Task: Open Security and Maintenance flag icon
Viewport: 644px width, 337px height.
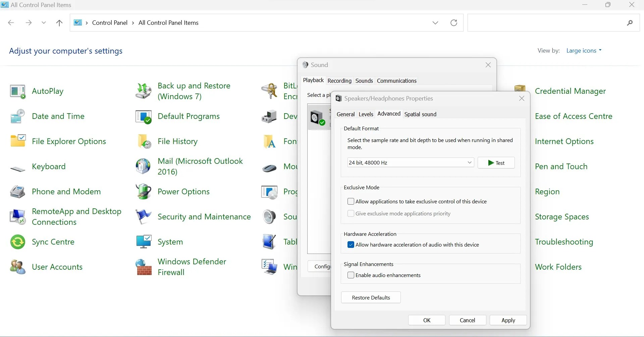Action: coord(144,217)
